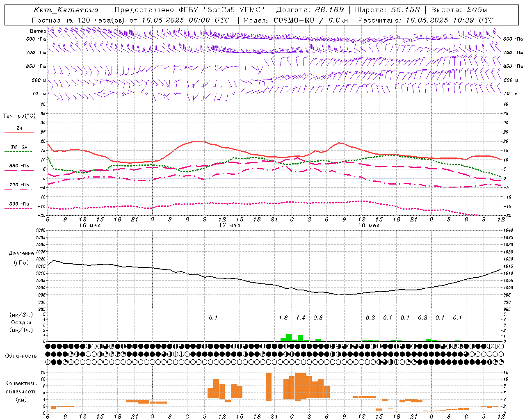Click the tallest green precipitation bar

click(x=289, y=338)
